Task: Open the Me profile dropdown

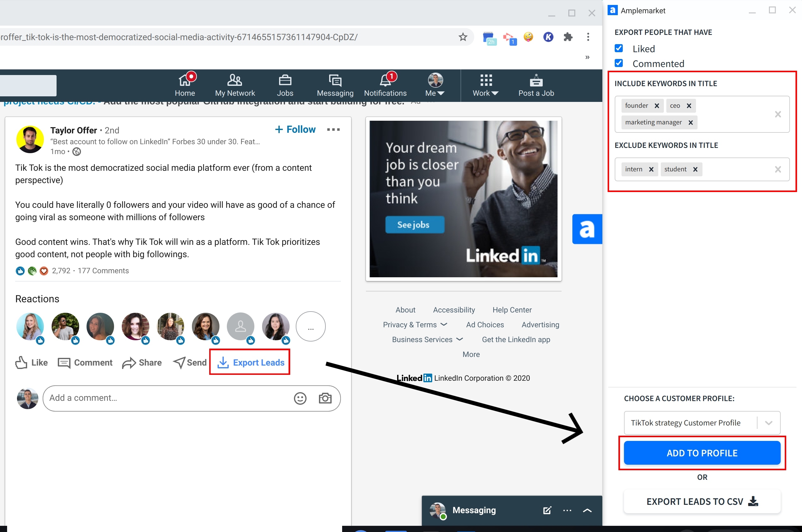Action: [x=434, y=85]
